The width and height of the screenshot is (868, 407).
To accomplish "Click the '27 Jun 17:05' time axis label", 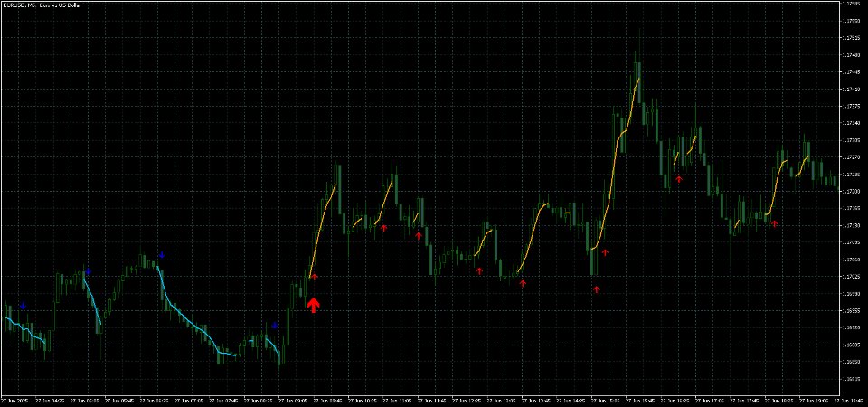I will pos(710,399).
